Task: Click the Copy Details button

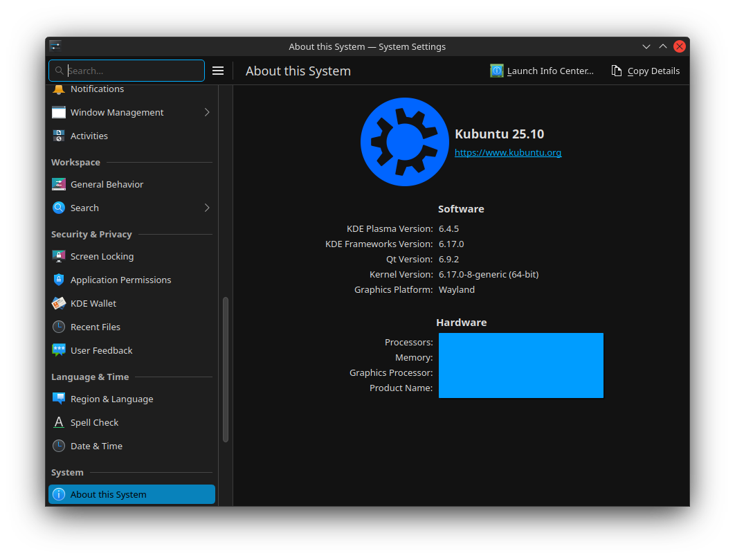Action: (646, 71)
